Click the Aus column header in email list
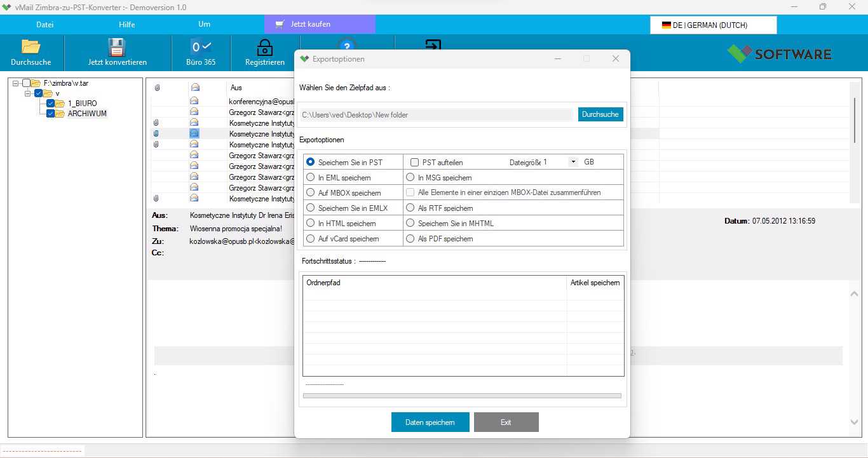The image size is (868, 458). 236,88
